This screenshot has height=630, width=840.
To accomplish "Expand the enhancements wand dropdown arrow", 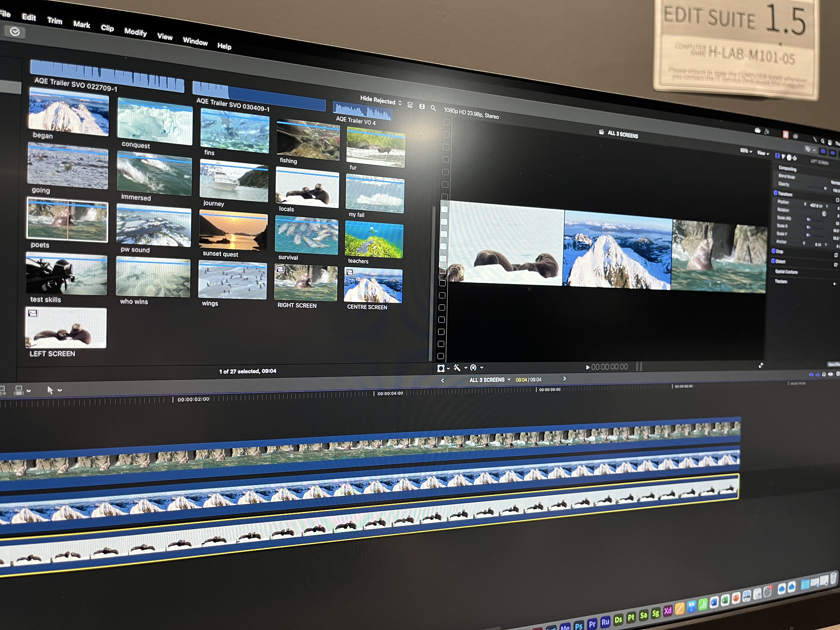I will [x=466, y=367].
